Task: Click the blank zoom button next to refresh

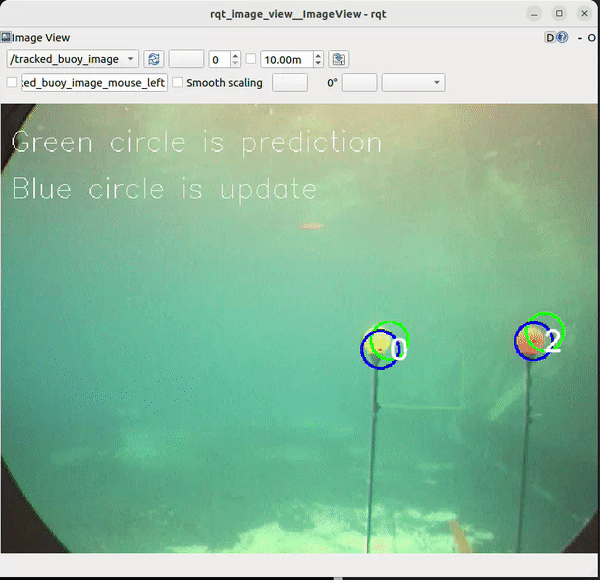Action: click(x=186, y=59)
